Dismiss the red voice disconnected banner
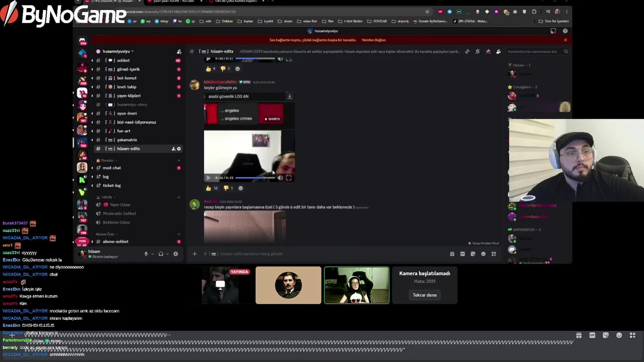 565,40
